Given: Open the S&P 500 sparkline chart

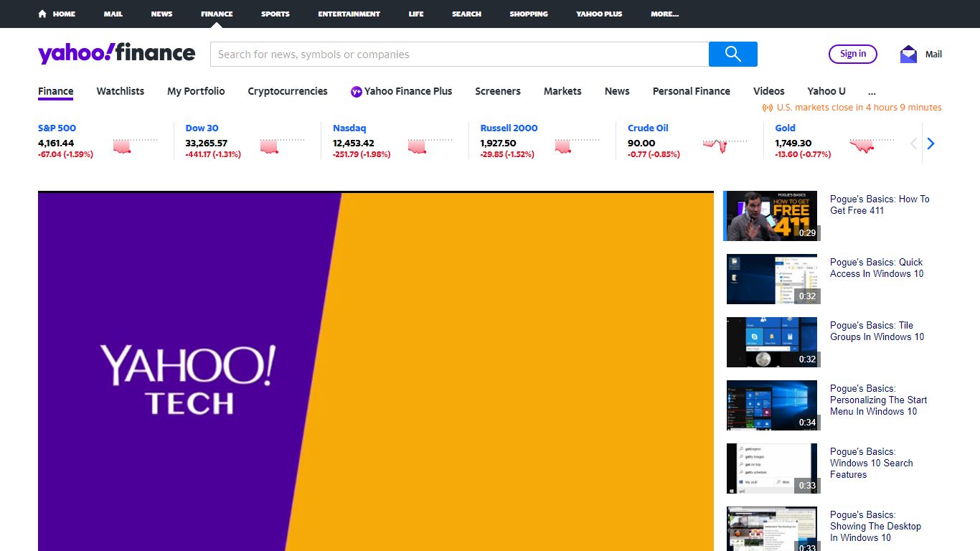Looking at the screenshot, I should click(135, 146).
